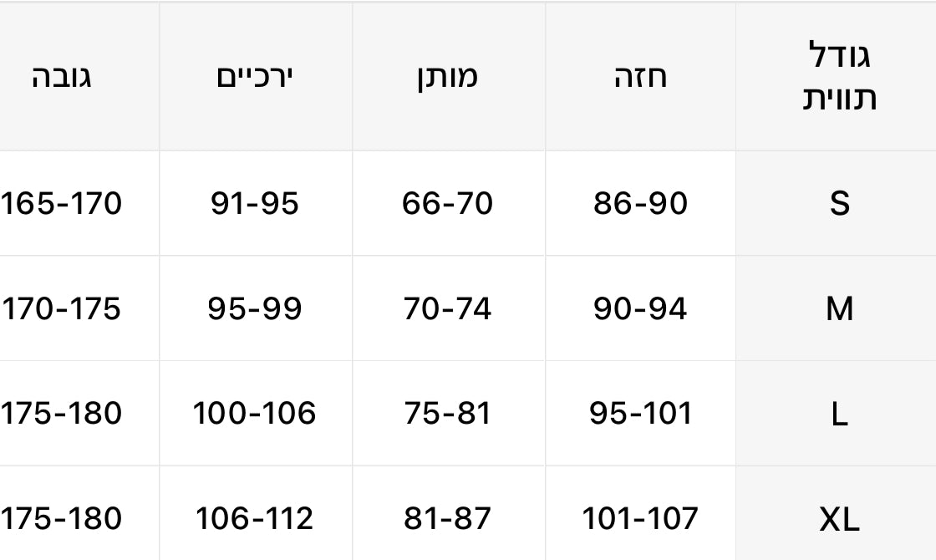Click the XL size label cell
The height and width of the screenshot is (560, 936).
(x=838, y=519)
